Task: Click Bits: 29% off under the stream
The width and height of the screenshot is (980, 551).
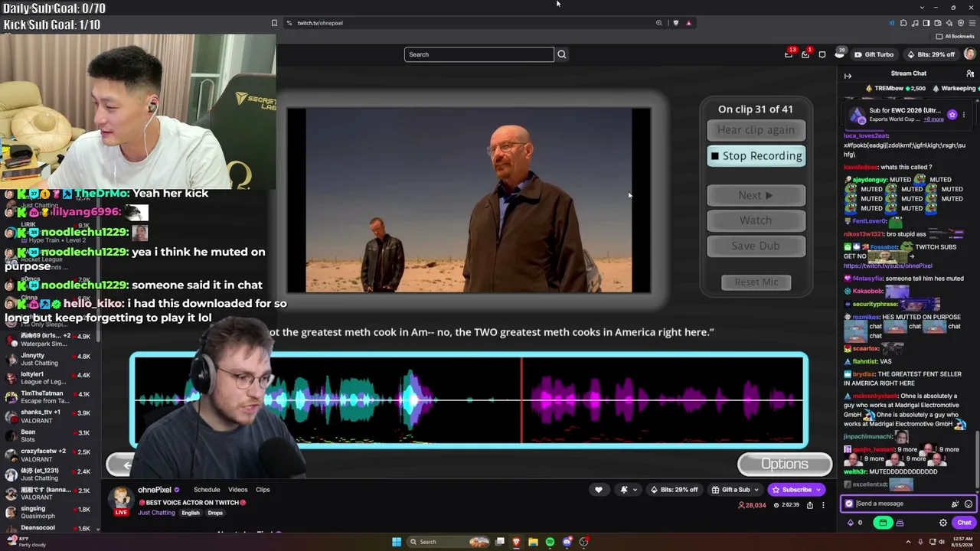Action: click(675, 490)
